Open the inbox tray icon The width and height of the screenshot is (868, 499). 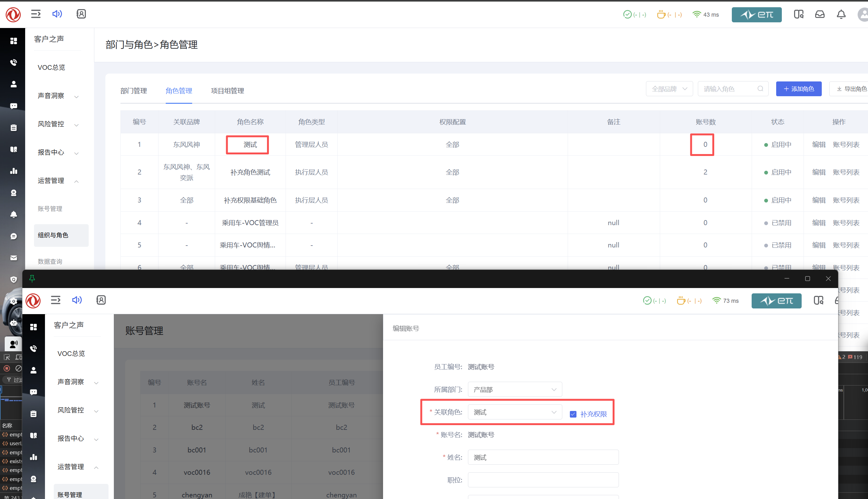point(820,14)
